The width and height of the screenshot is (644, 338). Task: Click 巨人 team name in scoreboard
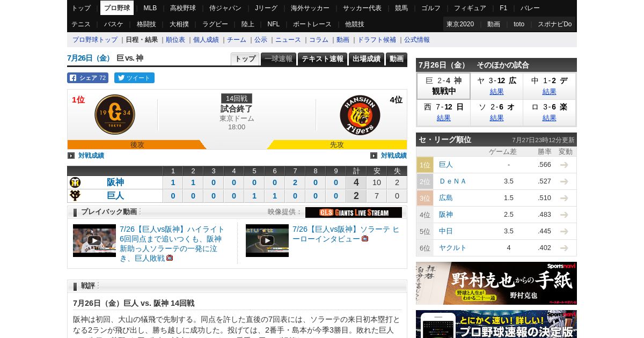click(115, 195)
